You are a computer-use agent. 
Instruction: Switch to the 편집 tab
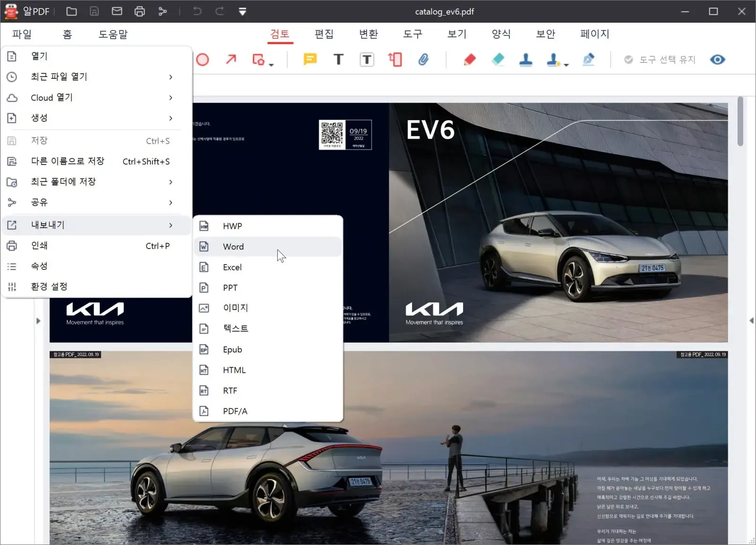point(324,34)
